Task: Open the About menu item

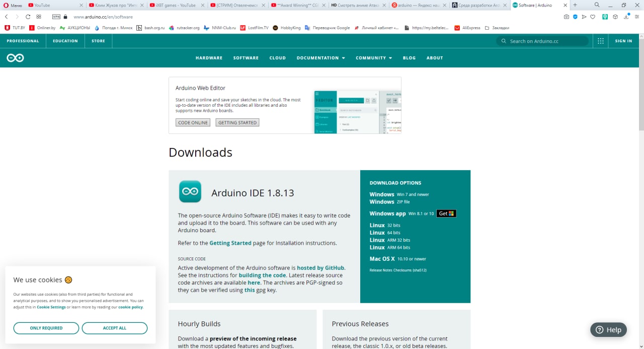Action: pyautogui.click(x=435, y=58)
